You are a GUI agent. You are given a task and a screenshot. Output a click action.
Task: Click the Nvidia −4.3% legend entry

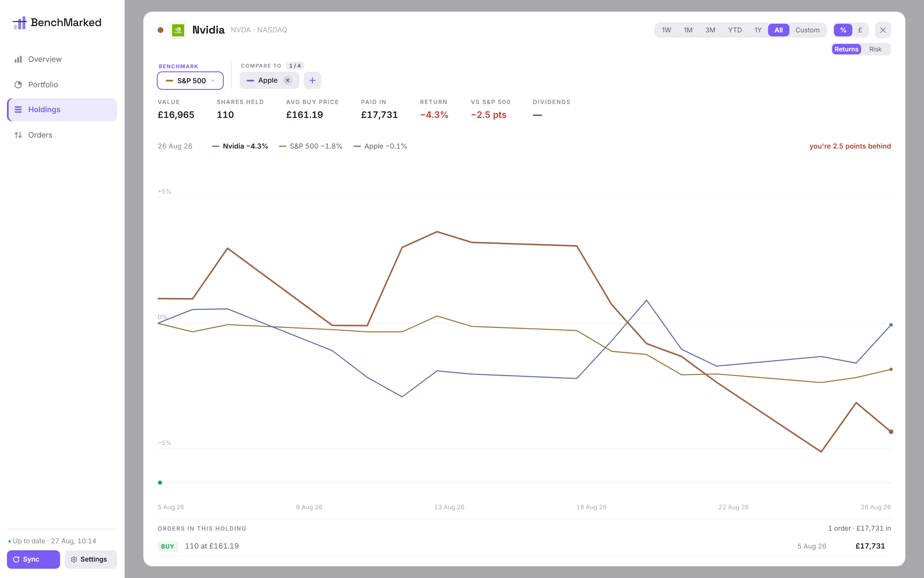(x=240, y=146)
